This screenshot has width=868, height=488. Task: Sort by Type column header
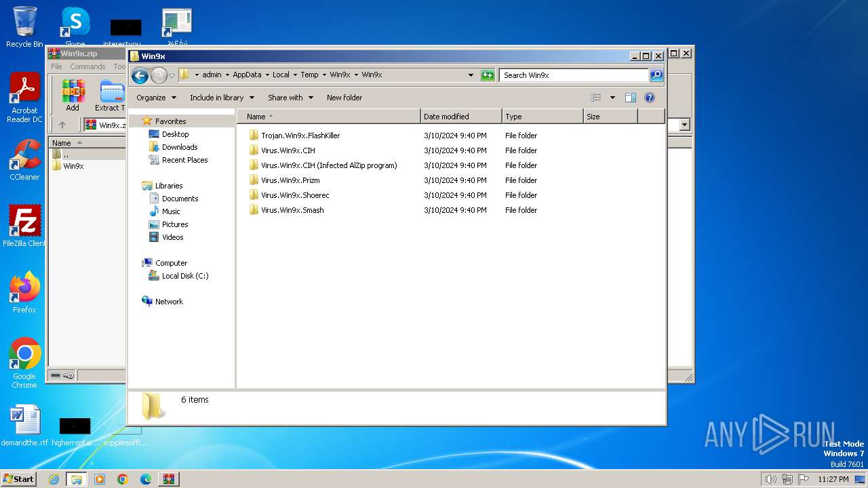pyautogui.click(x=542, y=117)
